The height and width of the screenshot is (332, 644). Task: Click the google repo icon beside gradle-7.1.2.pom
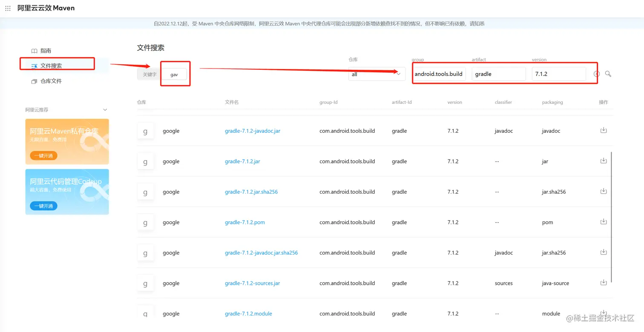[x=145, y=223]
